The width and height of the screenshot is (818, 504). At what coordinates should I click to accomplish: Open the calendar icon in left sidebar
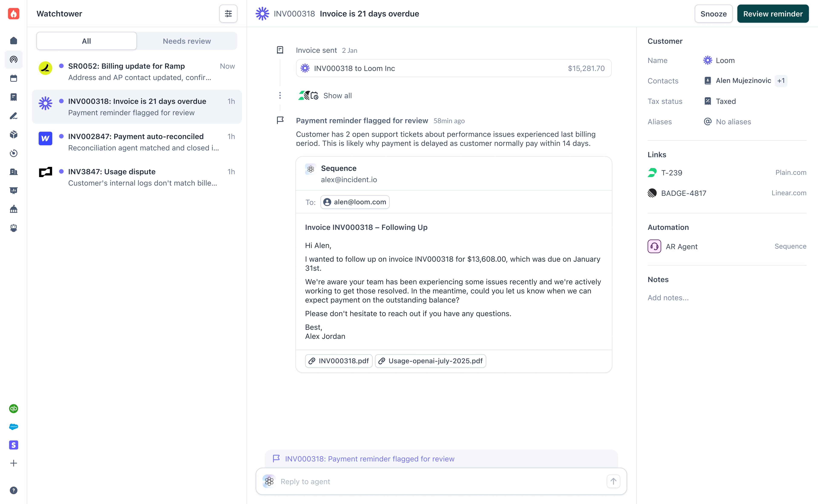(14, 78)
